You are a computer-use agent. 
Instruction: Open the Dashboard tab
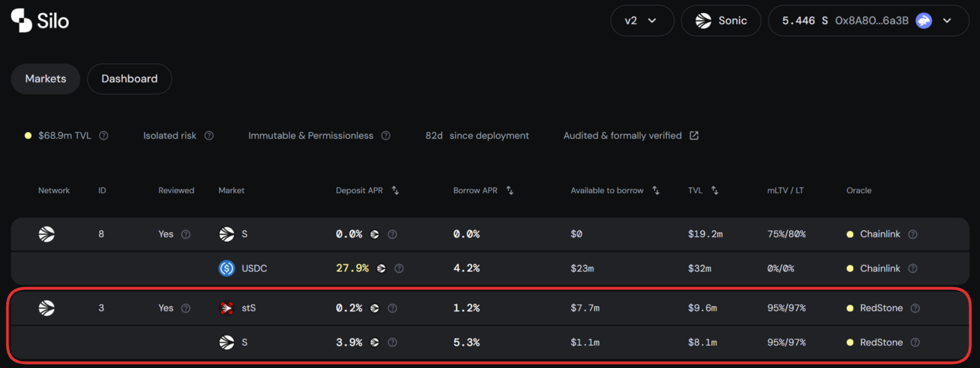click(129, 79)
